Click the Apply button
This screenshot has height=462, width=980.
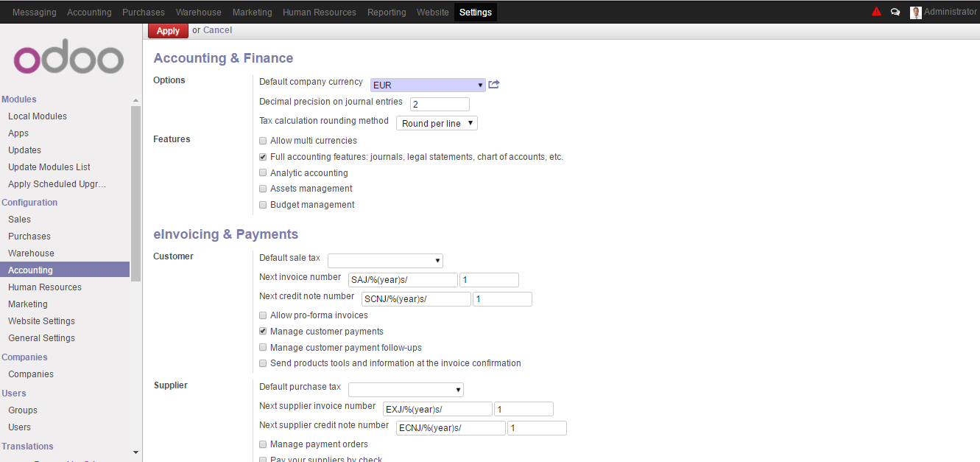(168, 30)
